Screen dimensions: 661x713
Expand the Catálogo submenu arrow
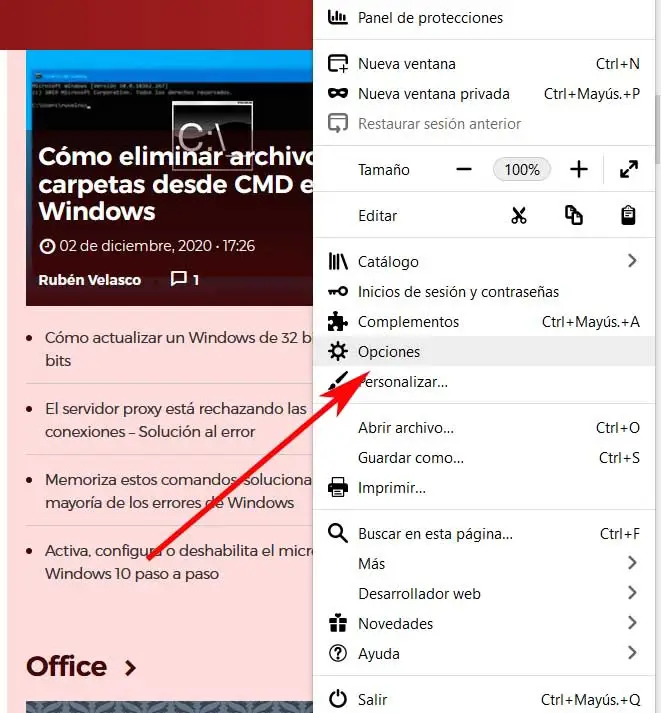click(x=632, y=261)
